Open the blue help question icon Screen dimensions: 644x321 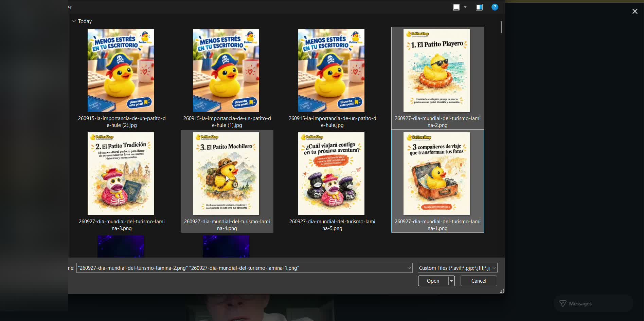(495, 7)
